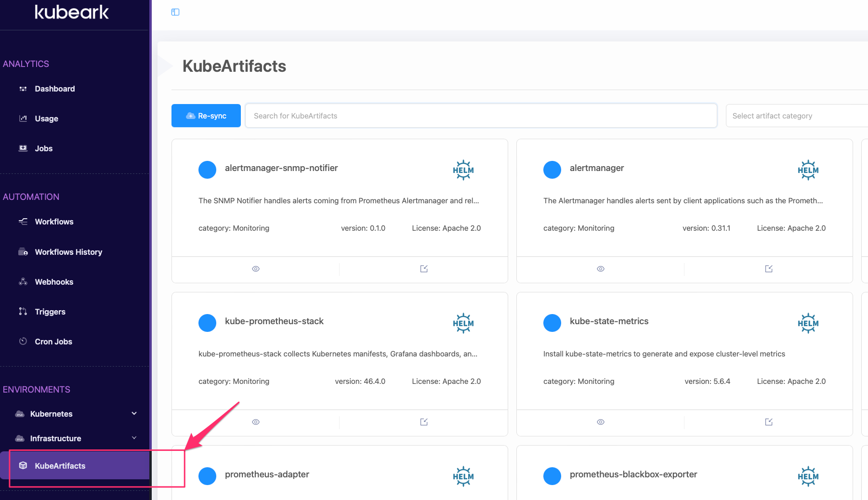Click the edit icon on kube-prometheus-stack card

click(424, 422)
